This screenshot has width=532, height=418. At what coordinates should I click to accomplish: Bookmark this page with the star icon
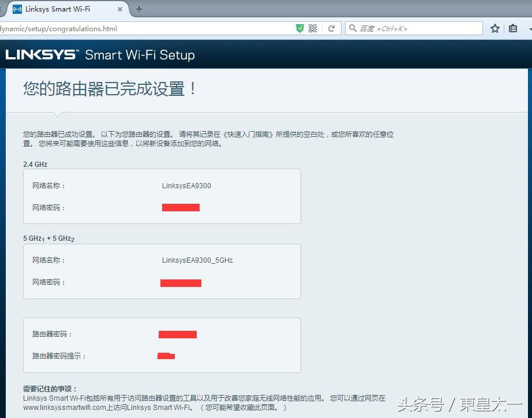494,28
